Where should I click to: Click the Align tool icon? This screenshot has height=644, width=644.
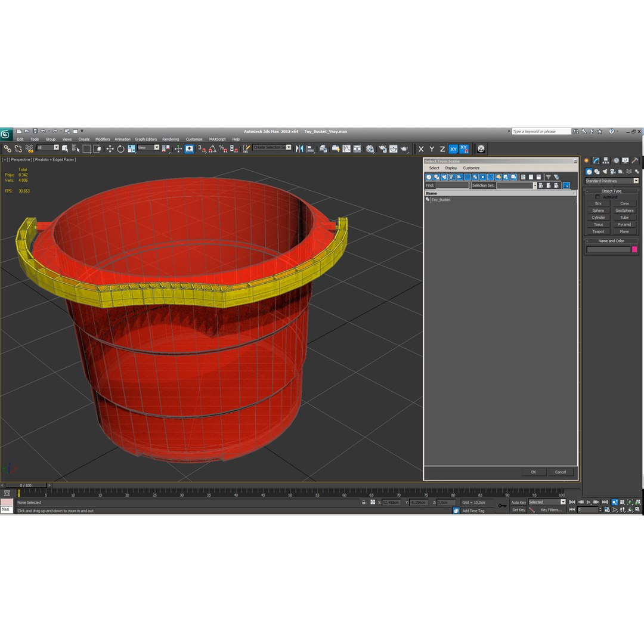(x=311, y=148)
